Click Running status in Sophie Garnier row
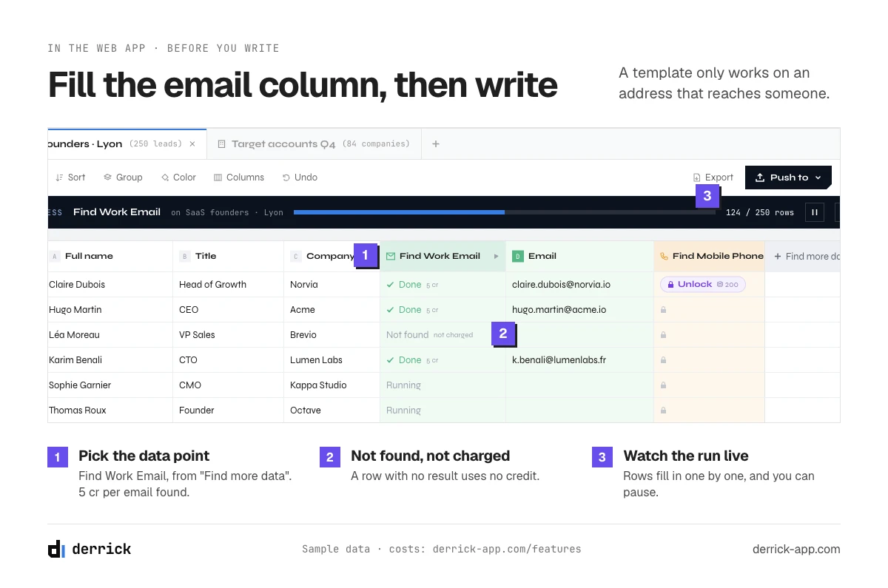 pos(403,385)
